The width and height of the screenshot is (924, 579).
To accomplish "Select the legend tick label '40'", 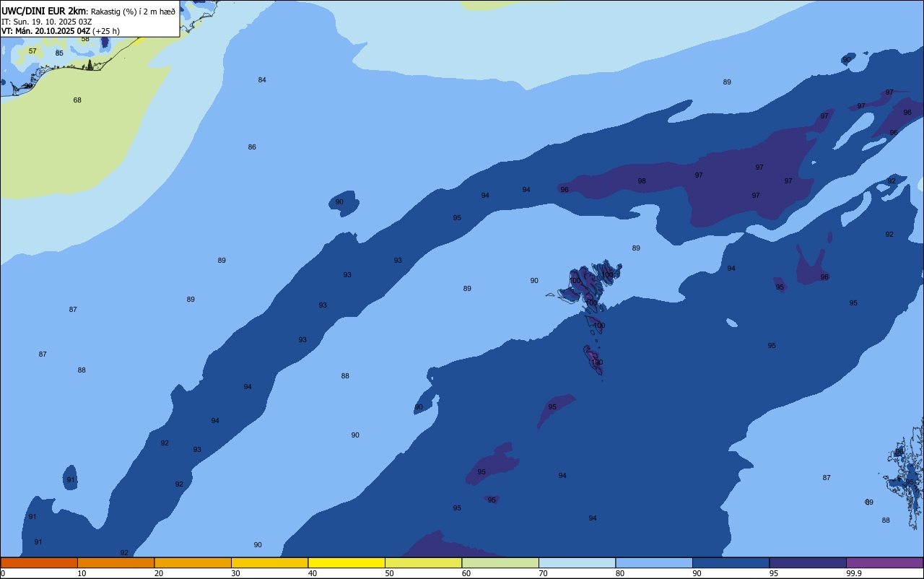I will [x=312, y=573].
